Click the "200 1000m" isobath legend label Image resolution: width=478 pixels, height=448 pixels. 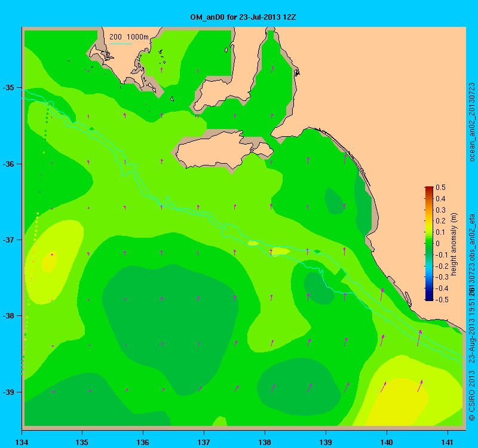coord(129,37)
